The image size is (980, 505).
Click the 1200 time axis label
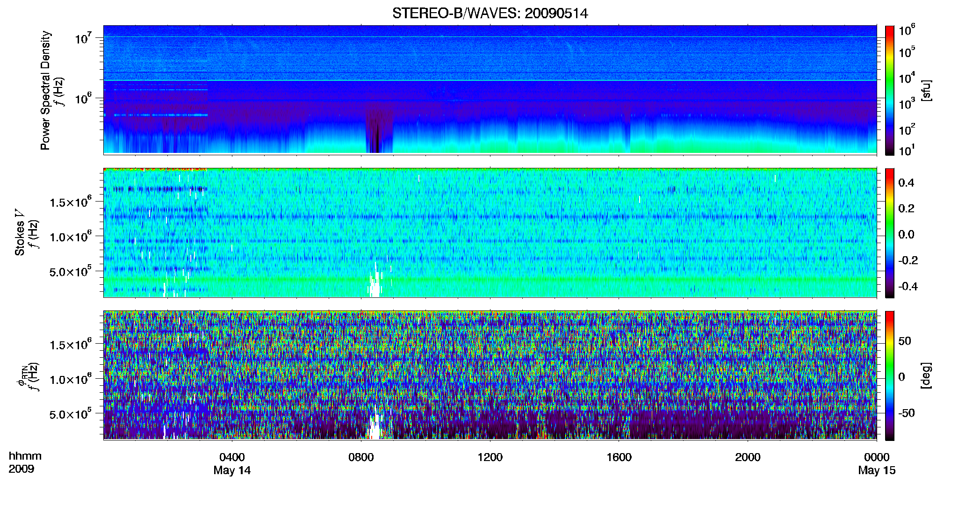[490, 457]
